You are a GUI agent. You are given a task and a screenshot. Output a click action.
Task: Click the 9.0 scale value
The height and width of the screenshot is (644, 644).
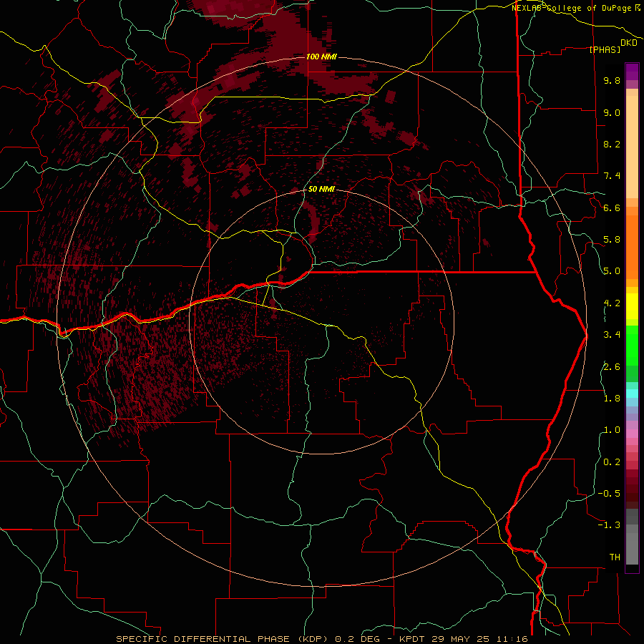pos(612,112)
